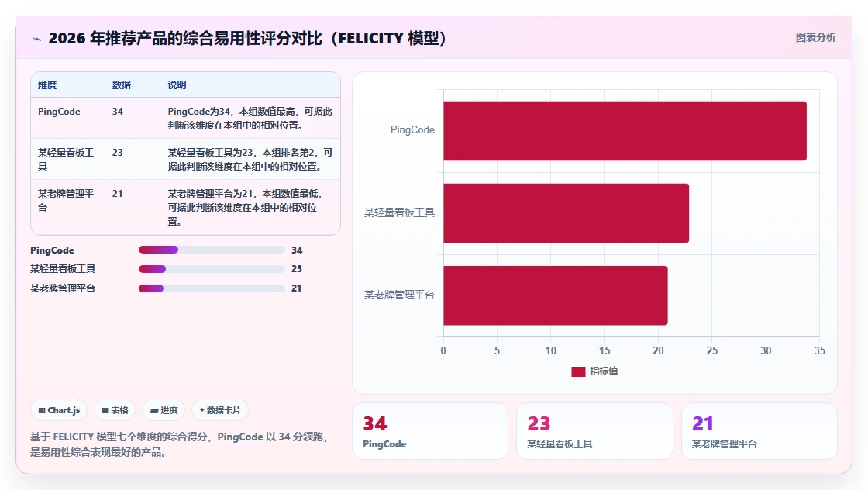This screenshot has height=490, width=868.
Task: Click the 某轻量看板工具 description about 排名第2
Action: coord(250,159)
